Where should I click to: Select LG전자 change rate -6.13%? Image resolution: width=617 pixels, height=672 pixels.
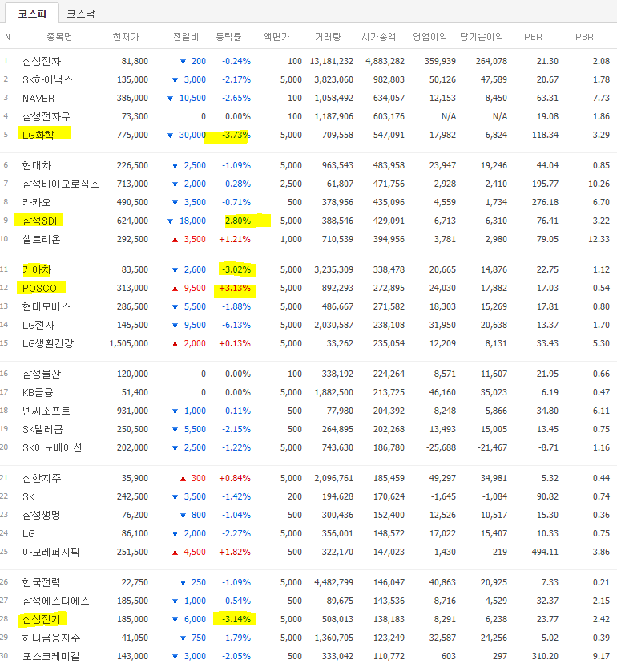(236, 325)
